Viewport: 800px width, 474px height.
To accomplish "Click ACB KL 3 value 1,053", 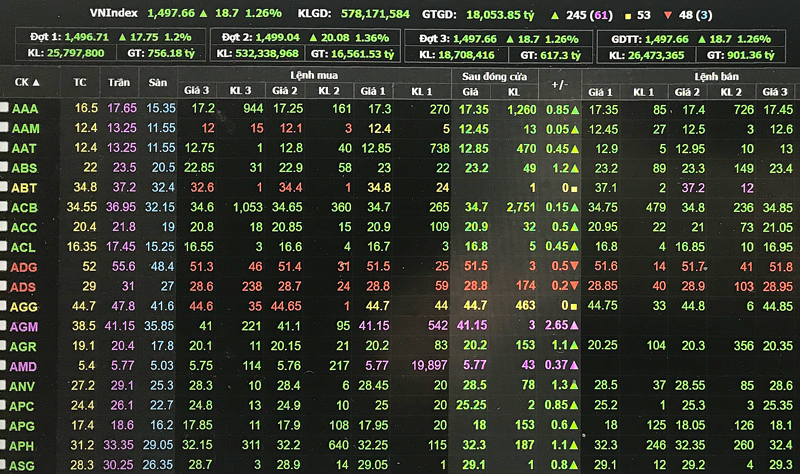I will (248, 207).
